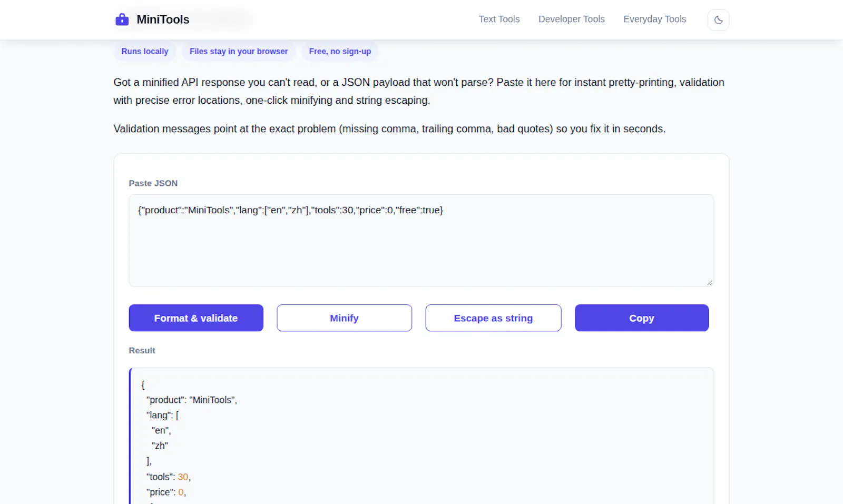
Task: Click inside the Paste JSON text area
Action: pyautogui.click(x=421, y=241)
